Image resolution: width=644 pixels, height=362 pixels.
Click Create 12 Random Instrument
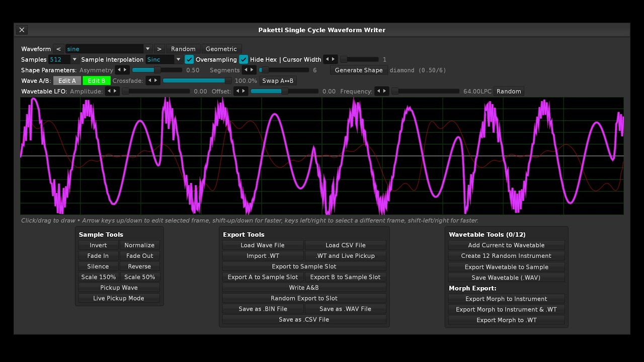tap(506, 255)
